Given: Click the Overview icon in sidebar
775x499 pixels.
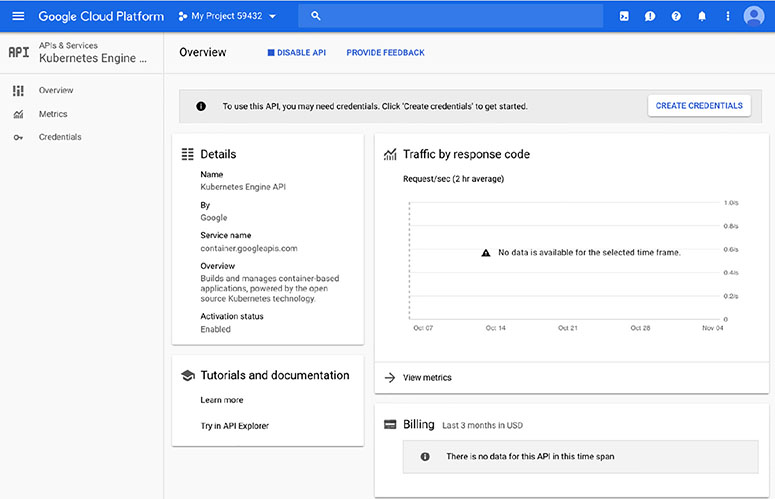Looking at the screenshot, I should 18,90.
